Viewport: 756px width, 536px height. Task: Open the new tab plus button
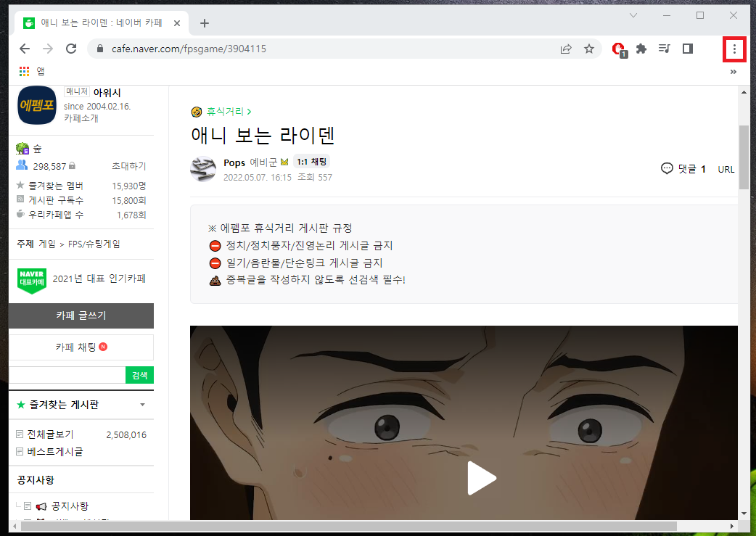(205, 23)
